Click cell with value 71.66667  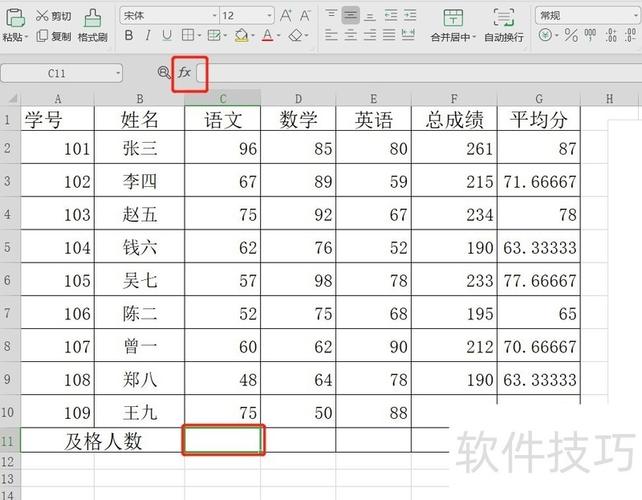(539, 181)
